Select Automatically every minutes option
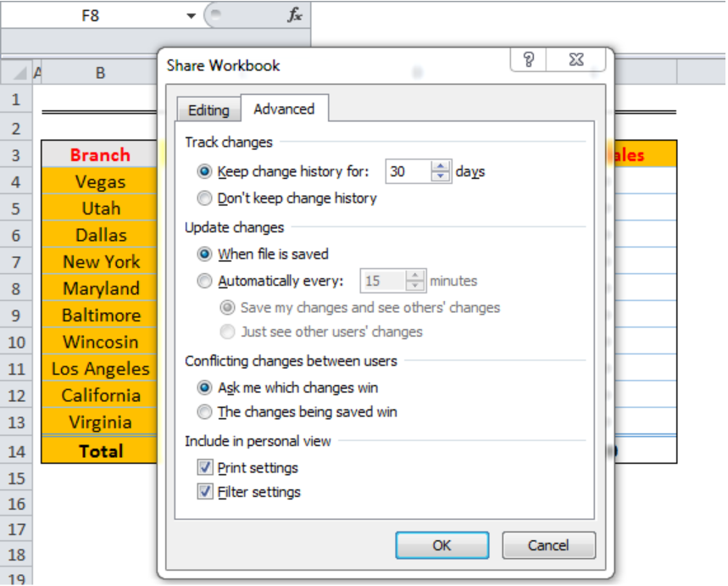Viewport: 728px width, 586px height. [204, 281]
